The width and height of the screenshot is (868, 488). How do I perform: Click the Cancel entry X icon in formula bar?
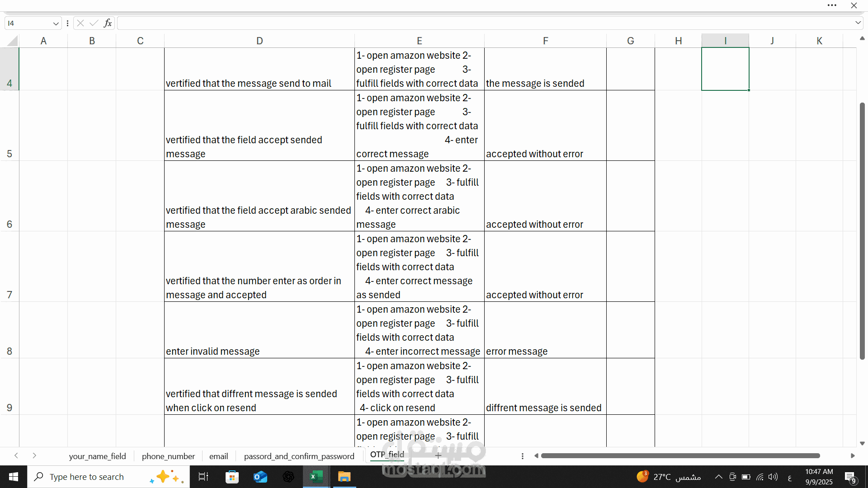click(x=80, y=23)
